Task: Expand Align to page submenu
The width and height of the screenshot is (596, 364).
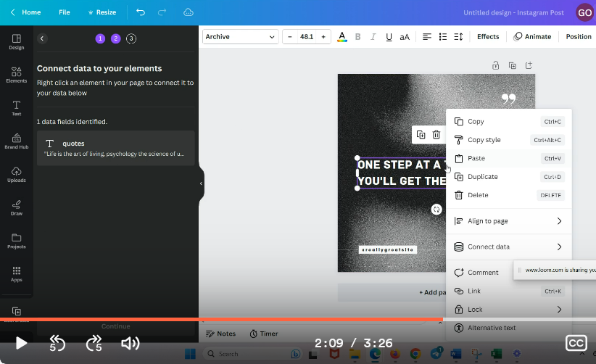Action: [x=509, y=221]
